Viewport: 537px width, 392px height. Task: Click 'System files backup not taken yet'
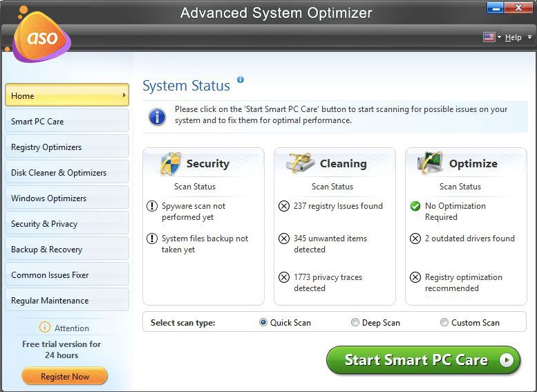[x=205, y=243]
